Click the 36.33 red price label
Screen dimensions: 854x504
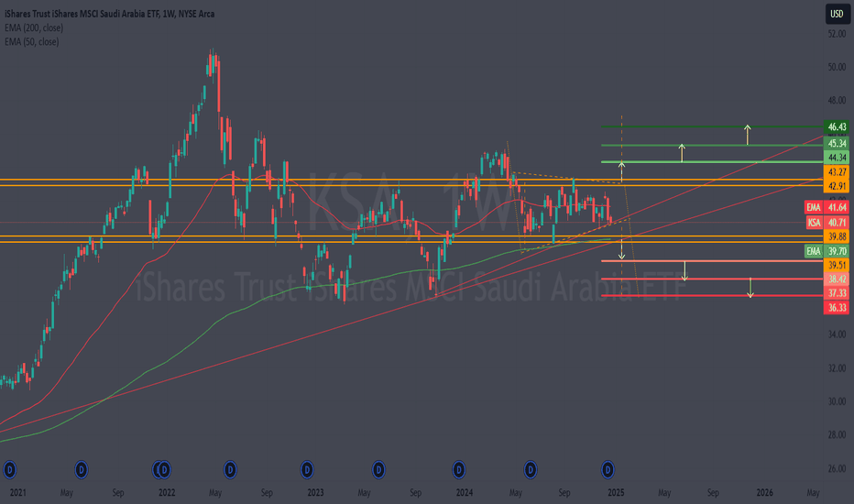(x=836, y=308)
